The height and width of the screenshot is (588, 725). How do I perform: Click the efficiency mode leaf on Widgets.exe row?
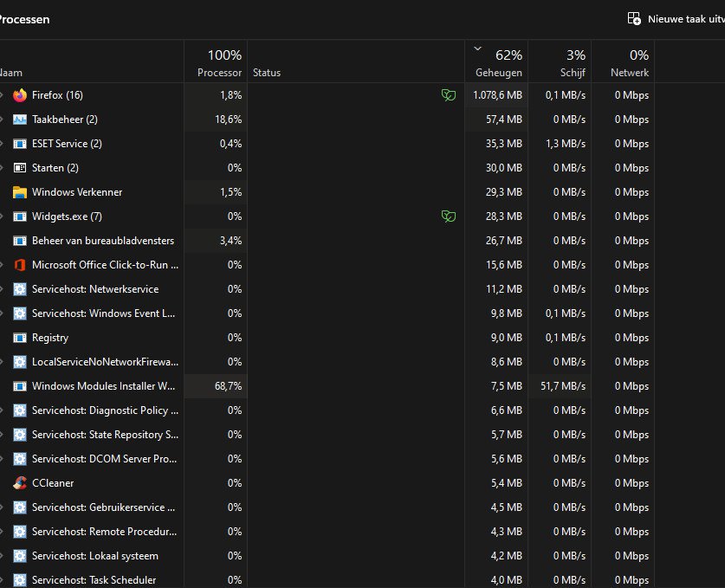click(449, 216)
